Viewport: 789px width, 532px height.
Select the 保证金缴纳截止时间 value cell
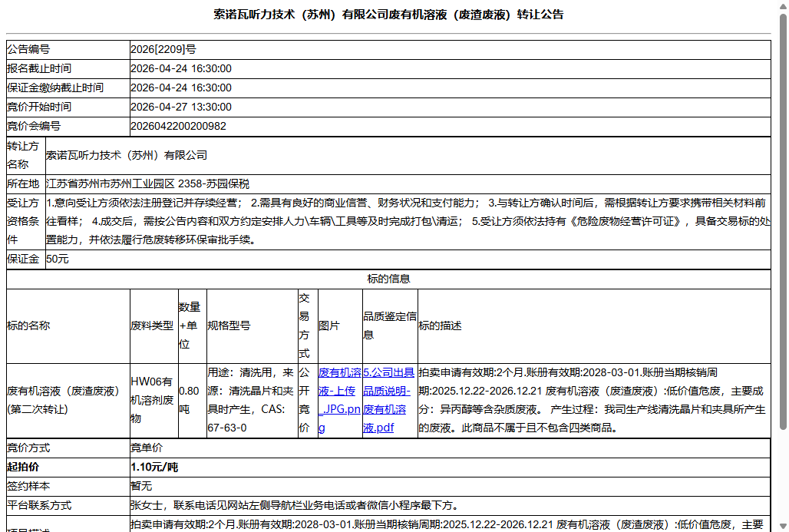(x=450, y=88)
